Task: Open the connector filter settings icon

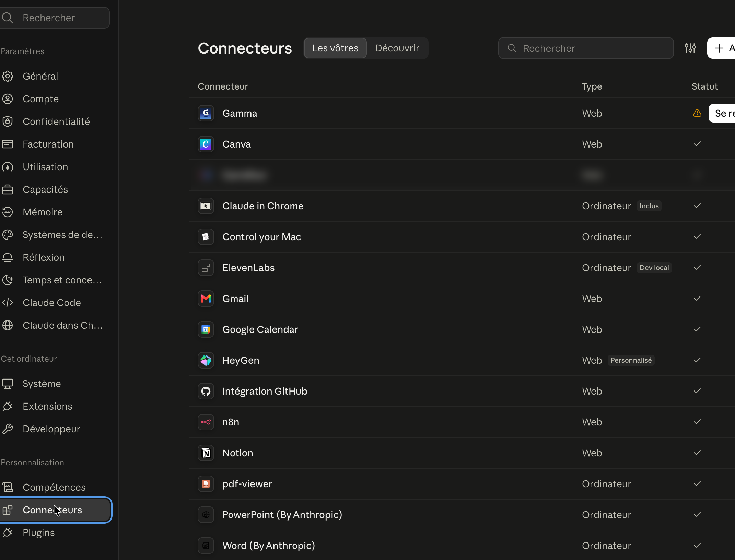Action: pyautogui.click(x=690, y=48)
